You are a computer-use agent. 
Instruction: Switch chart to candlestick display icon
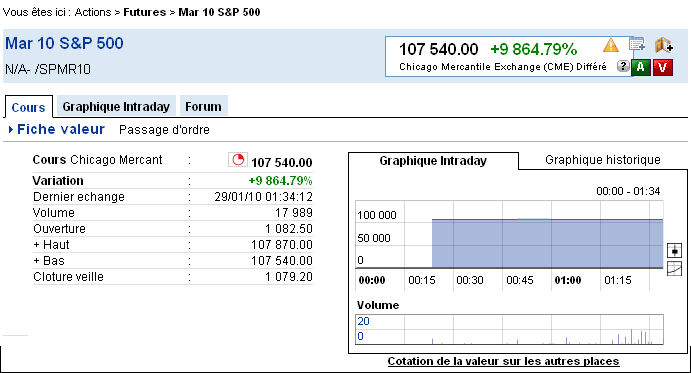675,250
